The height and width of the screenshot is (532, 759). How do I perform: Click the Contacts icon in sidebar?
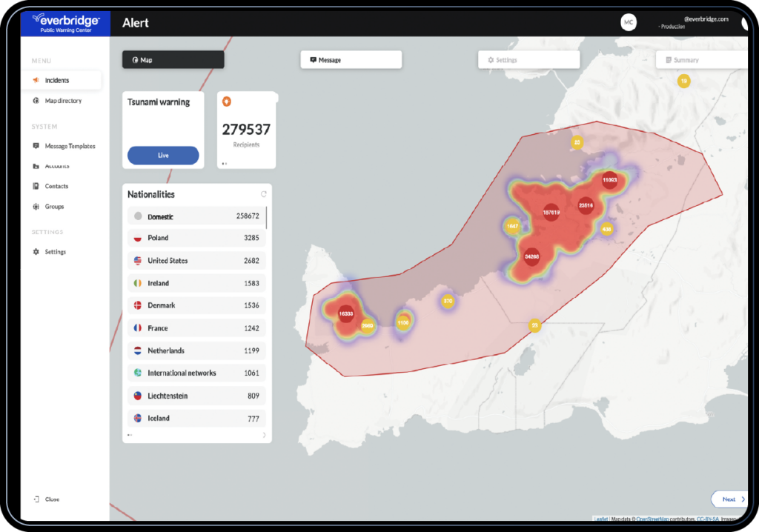coord(36,186)
